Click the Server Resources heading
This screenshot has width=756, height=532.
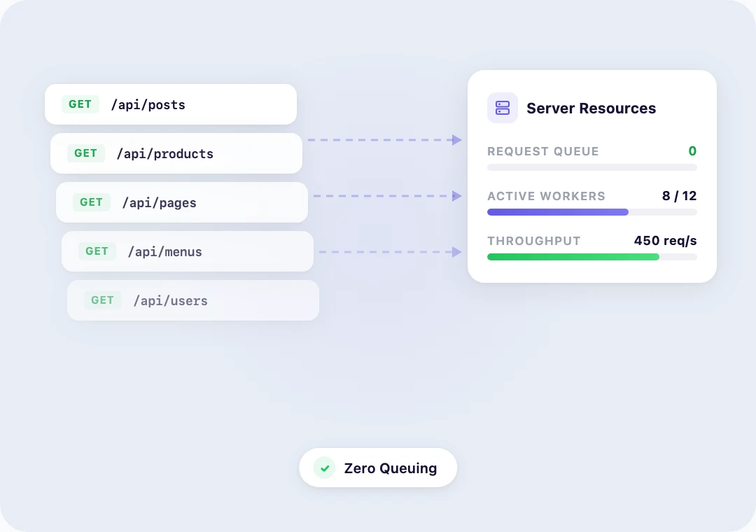591,108
